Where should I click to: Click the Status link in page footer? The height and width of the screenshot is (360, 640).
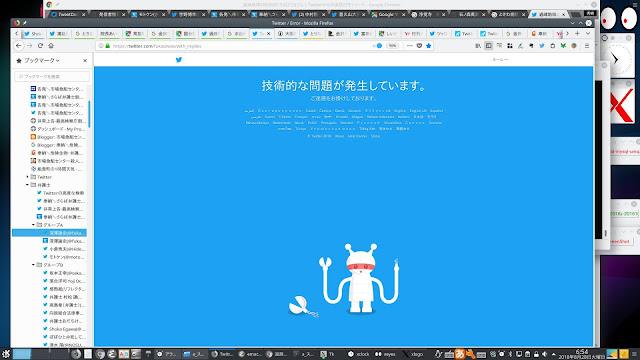coord(376,136)
